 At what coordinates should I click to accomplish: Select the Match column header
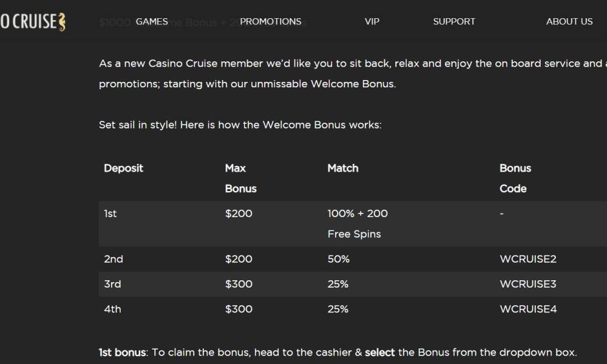[343, 168]
